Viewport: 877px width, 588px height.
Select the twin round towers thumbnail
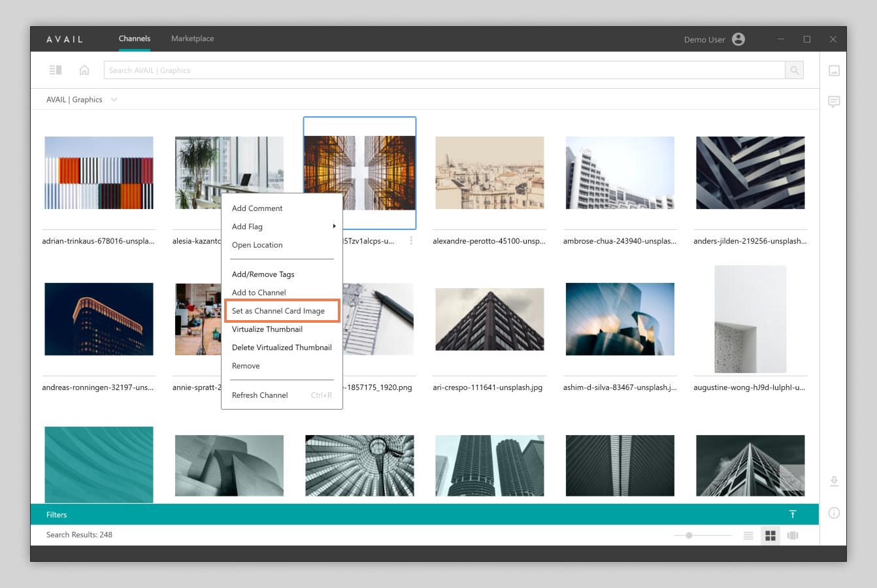pos(489,465)
